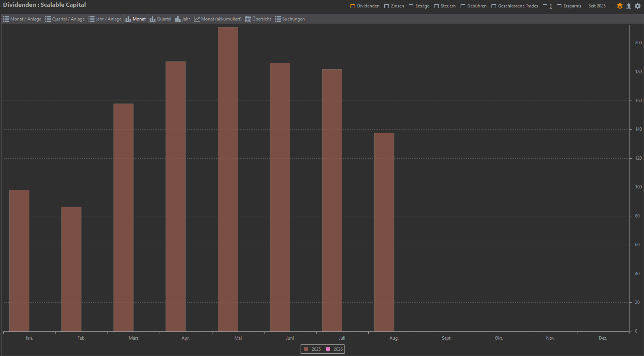Screen dimensions: 644x356
Task: Click the Buchungen list icon
Action: [278, 19]
